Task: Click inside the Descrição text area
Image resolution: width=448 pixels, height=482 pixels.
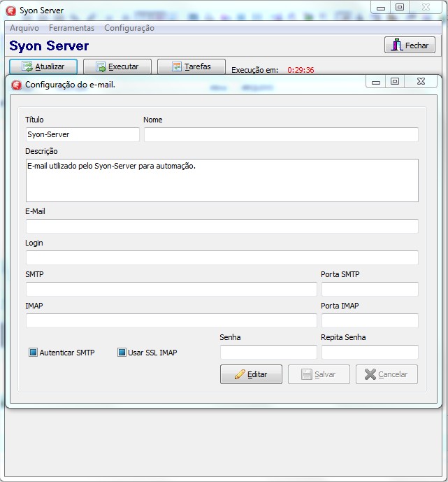Action: (x=222, y=180)
